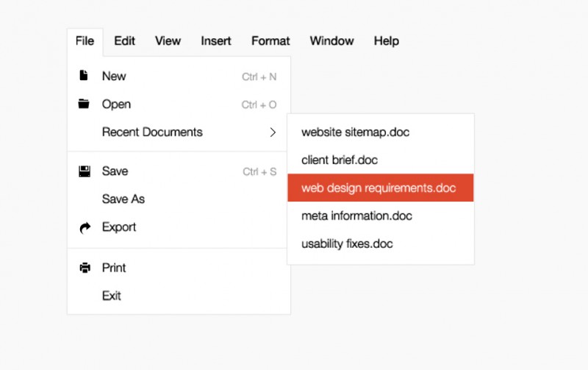Choose usability fixes.doc in the submenu
Viewport: 588px width, 370px height.
click(x=347, y=244)
